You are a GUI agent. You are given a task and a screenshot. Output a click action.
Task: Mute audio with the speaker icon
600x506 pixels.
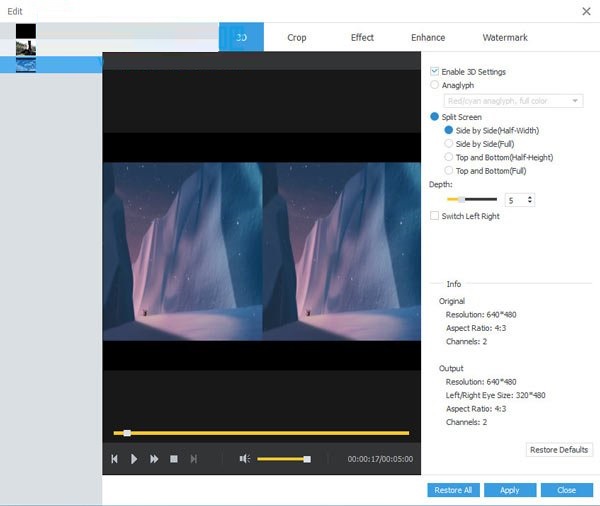pyautogui.click(x=245, y=459)
